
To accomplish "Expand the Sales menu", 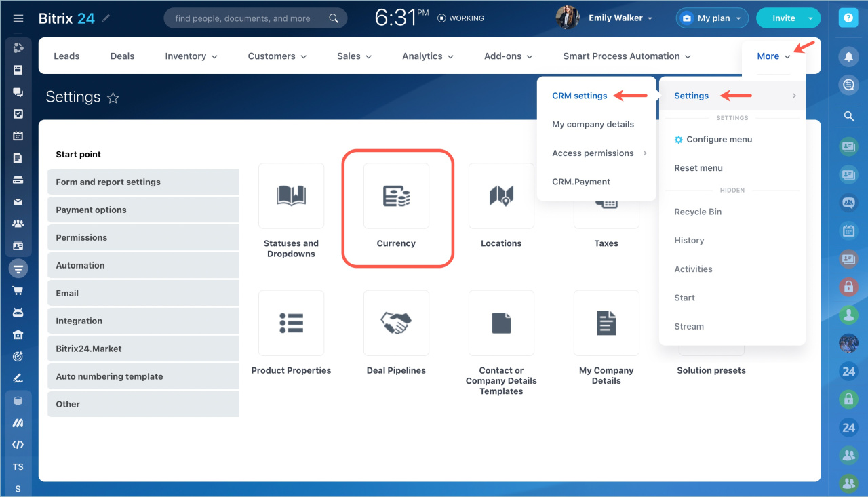I will (355, 56).
